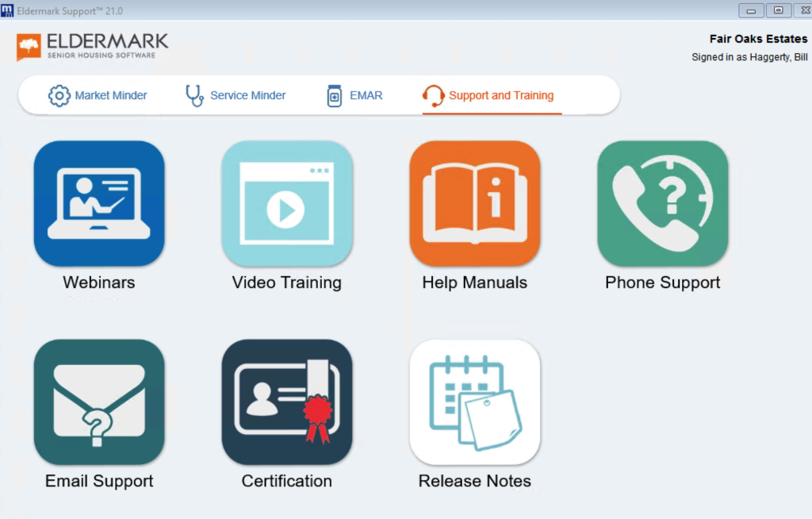Open the Email Support envelope icon
The width and height of the screenshot is (812, 519).
tap(99, 402)
